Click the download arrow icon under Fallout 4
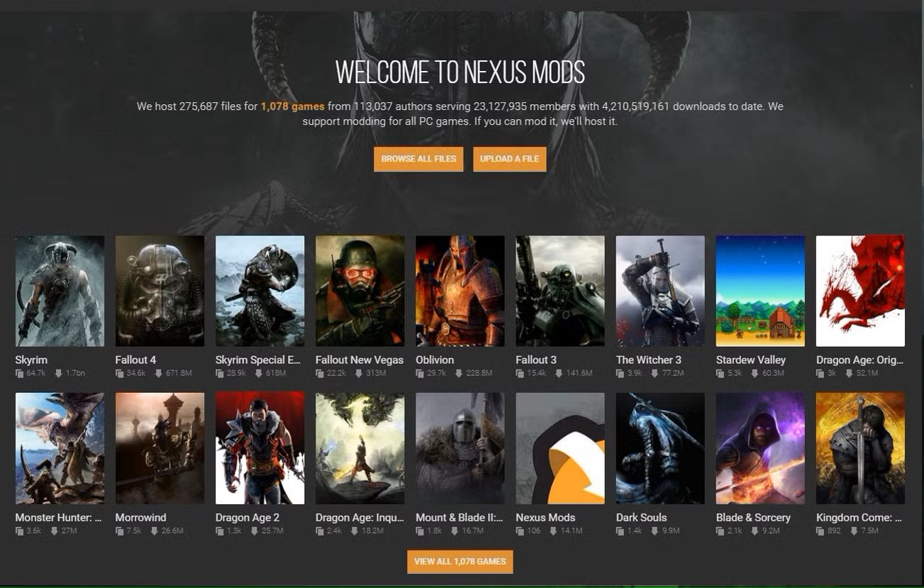 pos(158,373)
